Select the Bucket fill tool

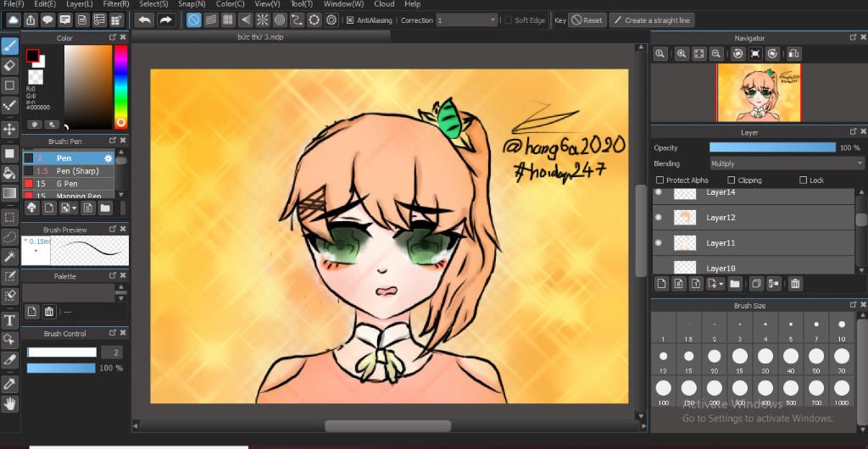(x=9, y=173)
